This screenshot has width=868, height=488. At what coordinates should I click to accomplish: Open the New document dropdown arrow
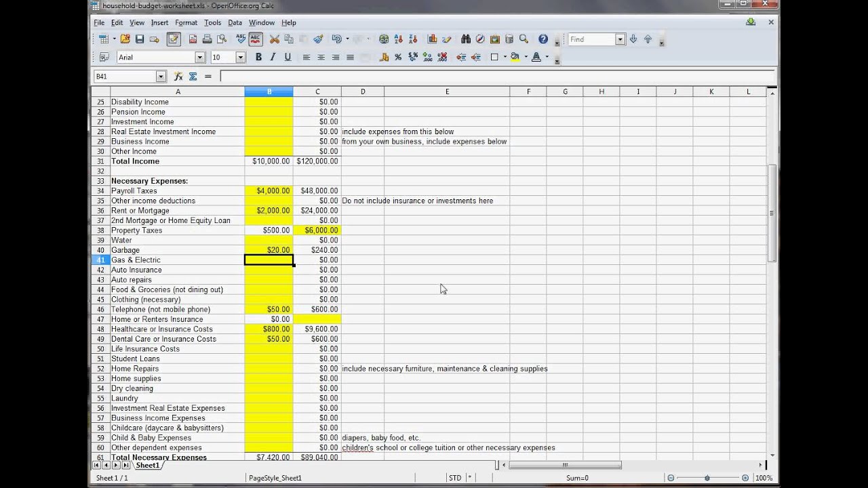point(114,39)
